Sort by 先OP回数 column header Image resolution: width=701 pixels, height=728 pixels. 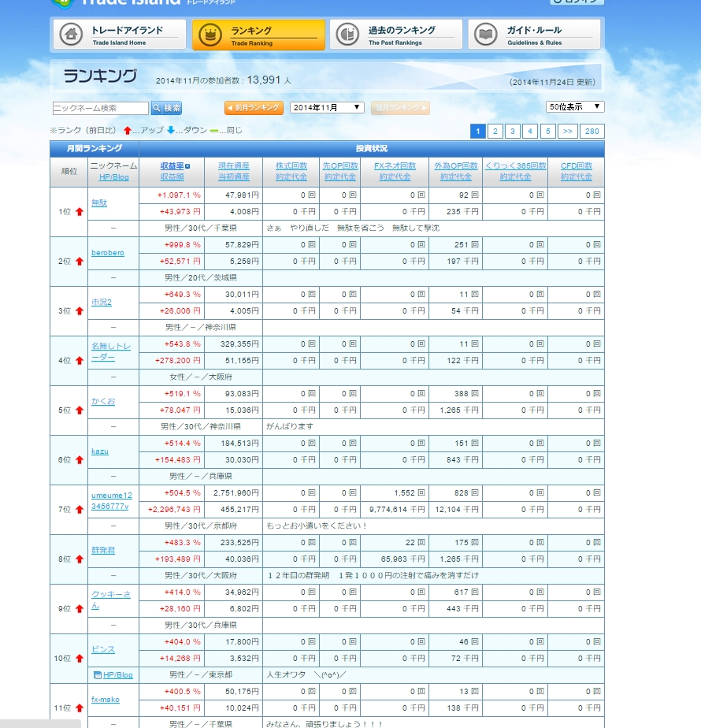[x=340, y=165]
